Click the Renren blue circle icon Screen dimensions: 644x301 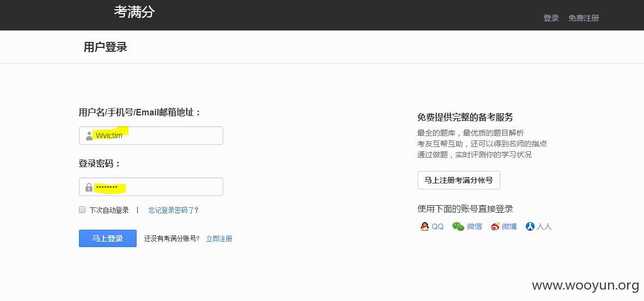[x=530, y=226]
